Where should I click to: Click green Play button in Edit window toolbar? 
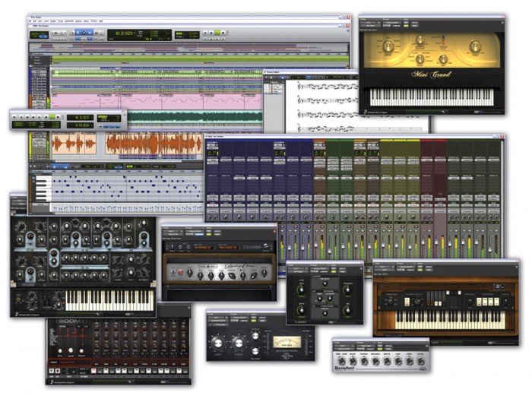217,33
